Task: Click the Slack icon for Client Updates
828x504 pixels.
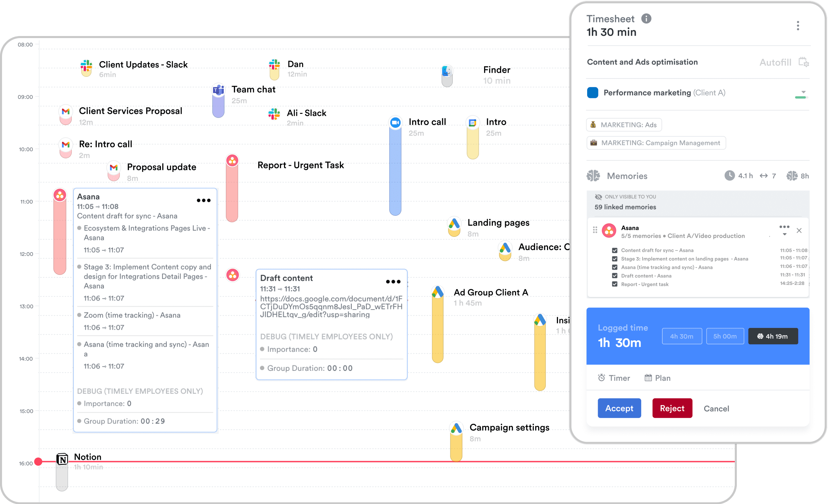Action: click(x=86, y=65)
